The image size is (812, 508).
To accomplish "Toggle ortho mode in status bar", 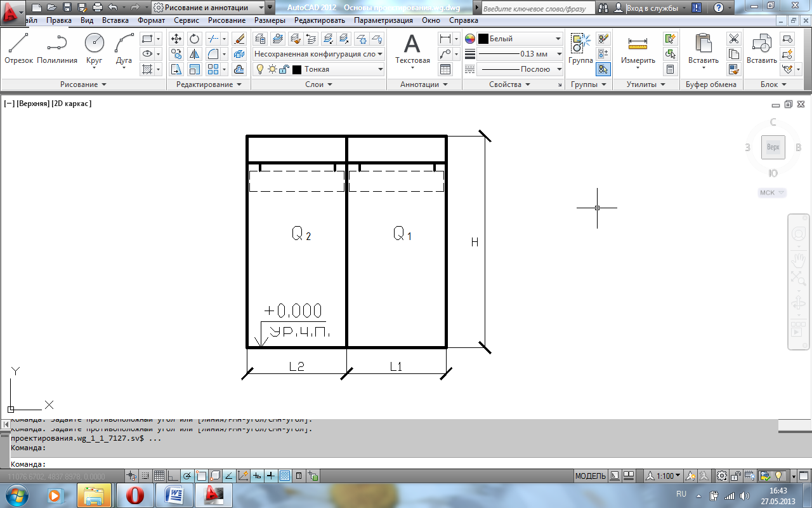I will [x=173, y=476].
